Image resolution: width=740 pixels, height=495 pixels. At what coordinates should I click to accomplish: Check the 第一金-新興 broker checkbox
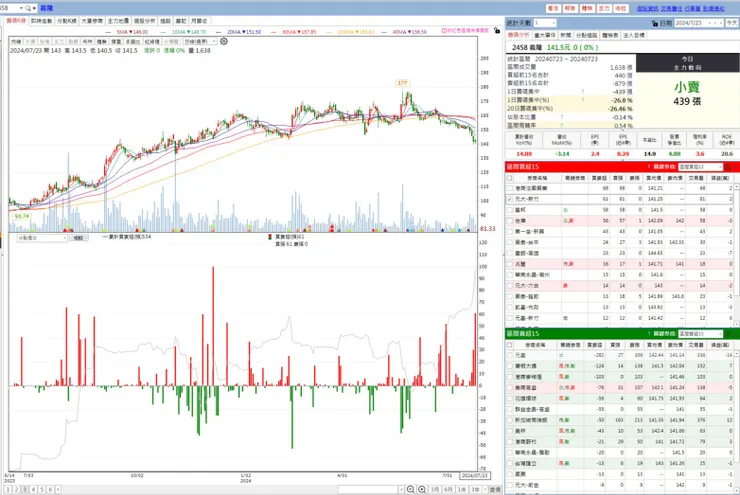point(510,232)
